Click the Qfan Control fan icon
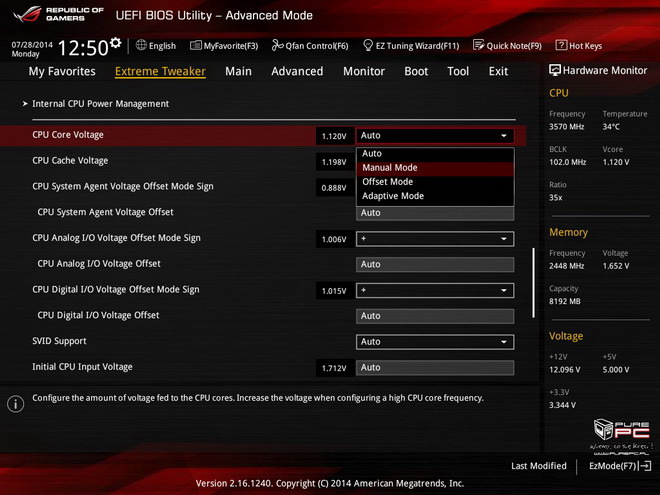660x495 pixels. [277, 45]
